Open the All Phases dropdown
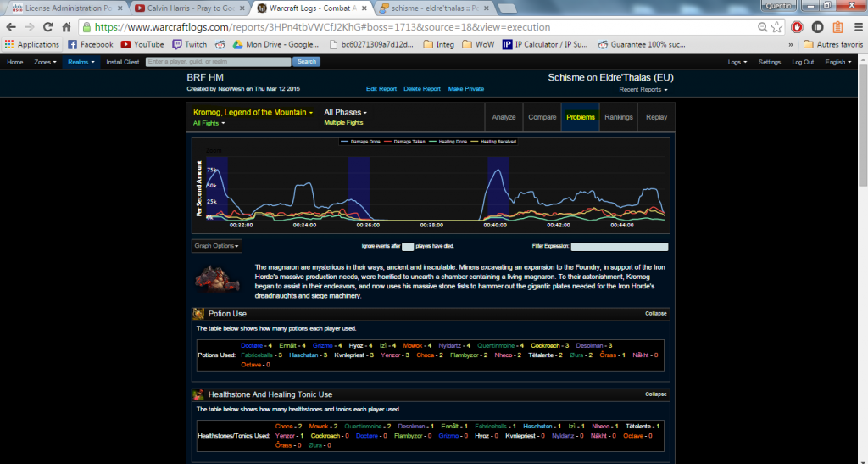The width and height of the screenshot is (868, 464). pos(346,113)
